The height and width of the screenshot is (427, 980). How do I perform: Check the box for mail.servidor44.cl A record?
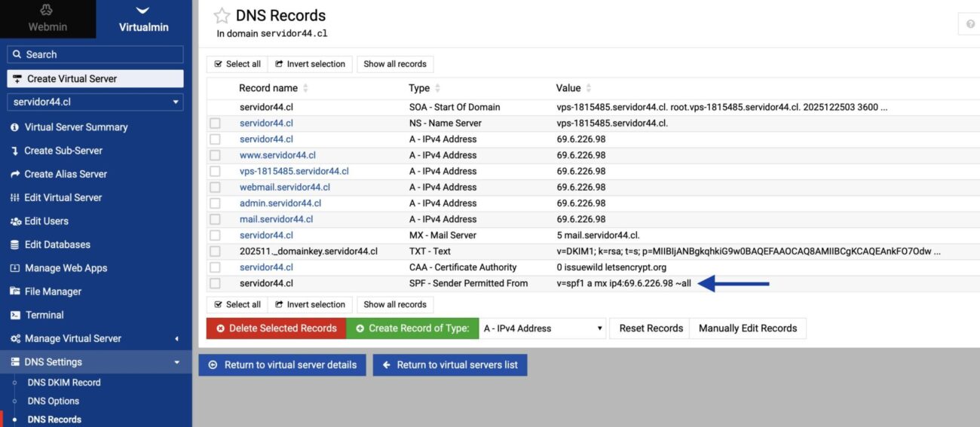pyautogui.click(x=216, y=219)
